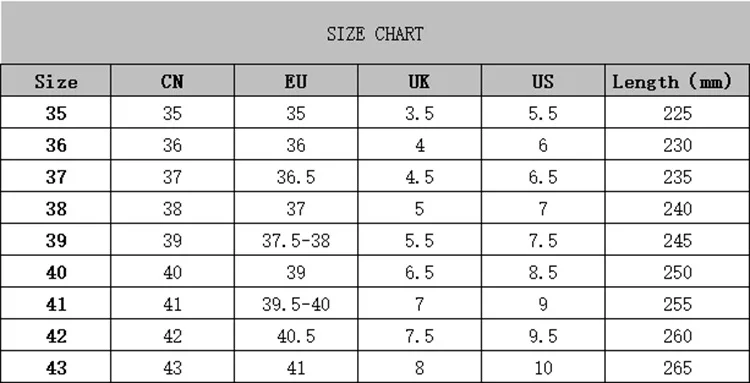Select the Size column header
Image resolution: width=750 pixels, height=383 pixels.
(56, 82)
